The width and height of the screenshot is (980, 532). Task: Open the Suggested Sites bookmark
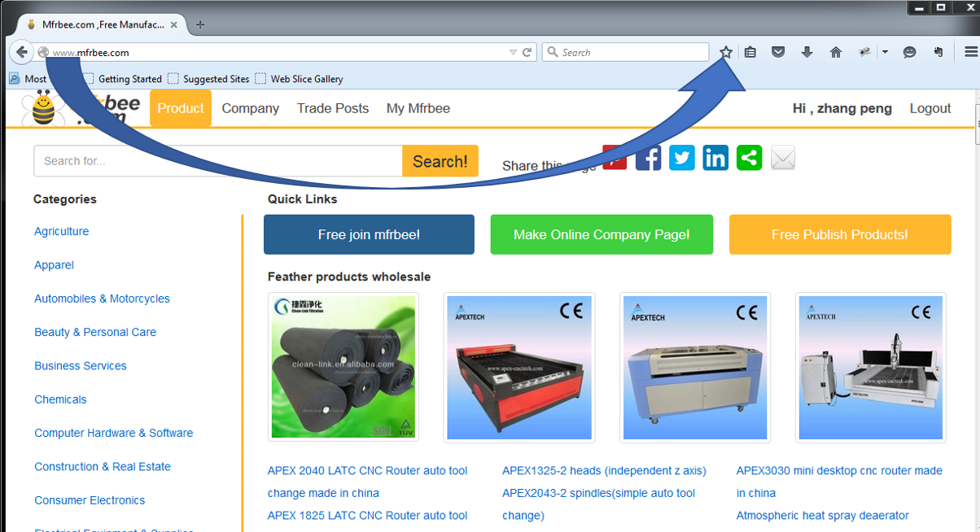[208, 79]
